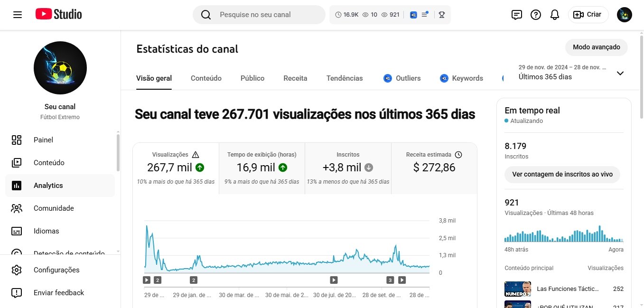Click the Fútbol Extremo channel name
This screenshot has width=644, height=308.
click(60, 117)
